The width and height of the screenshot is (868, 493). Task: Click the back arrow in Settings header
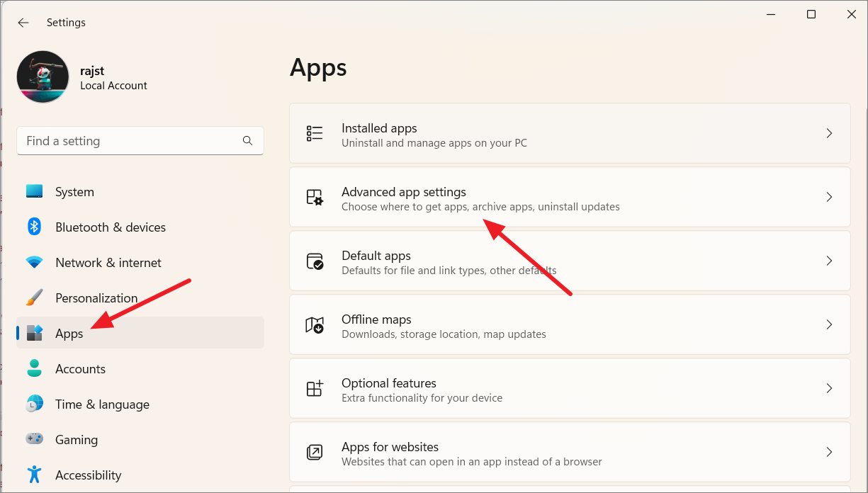point(23,23)
